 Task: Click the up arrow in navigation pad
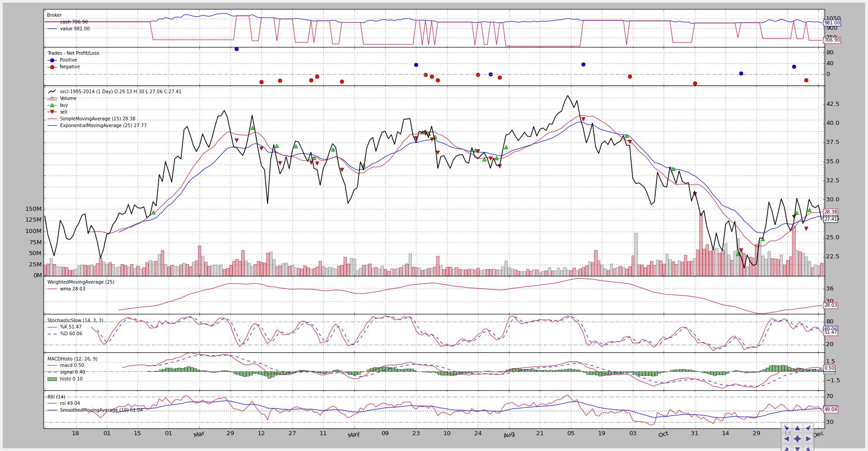click(797, 428)
